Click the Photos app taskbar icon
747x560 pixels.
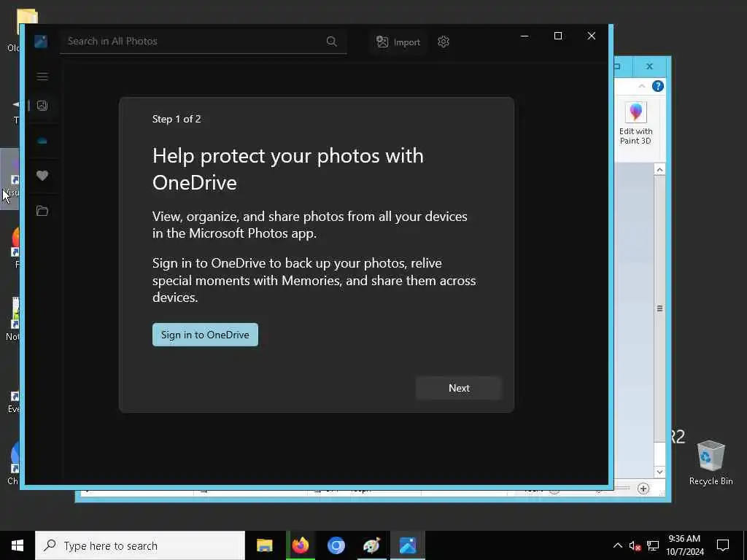408,545
